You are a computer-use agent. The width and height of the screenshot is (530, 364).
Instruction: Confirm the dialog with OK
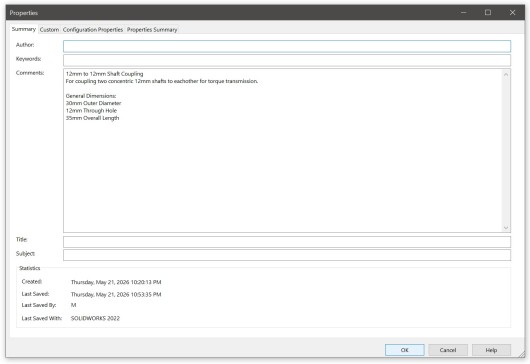pos(405,350)
